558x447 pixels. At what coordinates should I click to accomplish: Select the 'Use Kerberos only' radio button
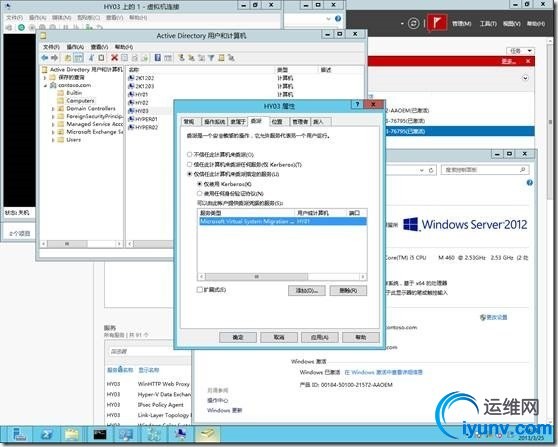(199, 184)
